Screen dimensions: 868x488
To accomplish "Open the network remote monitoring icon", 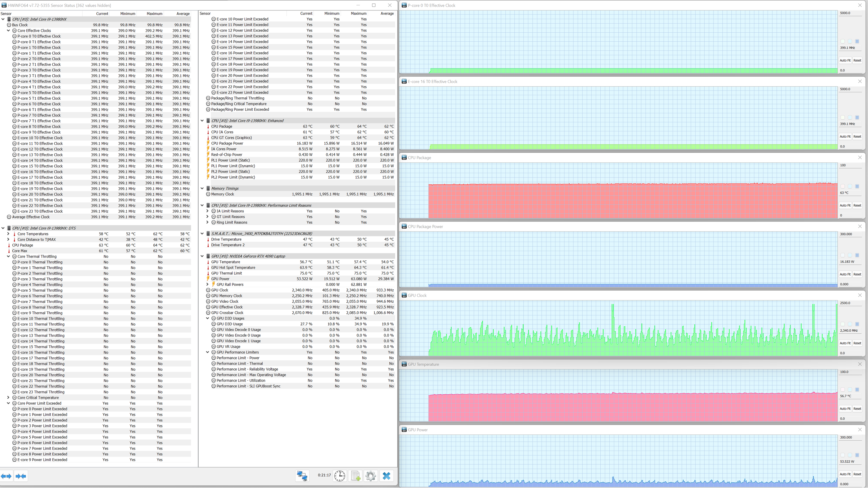I will (x=302, y=476).
